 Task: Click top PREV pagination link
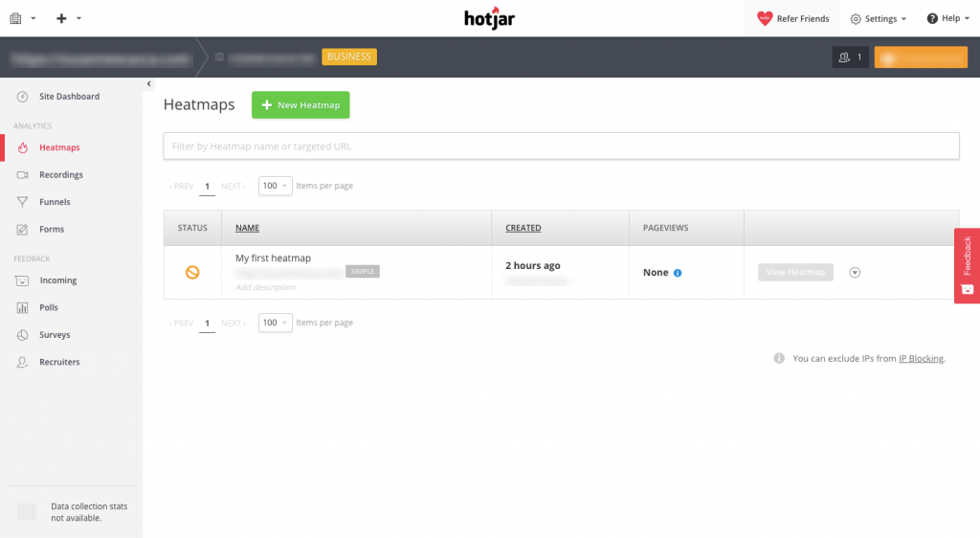coord(181,187)
